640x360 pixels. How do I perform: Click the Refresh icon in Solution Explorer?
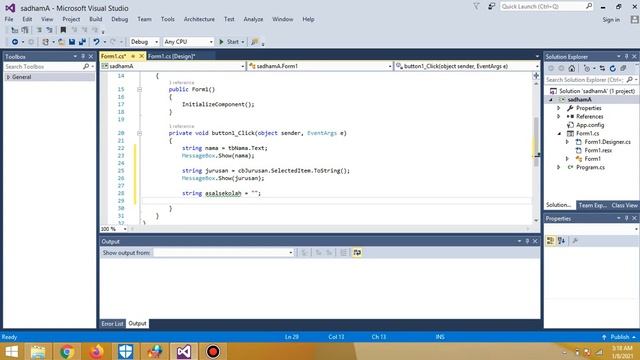pos(613,69)
